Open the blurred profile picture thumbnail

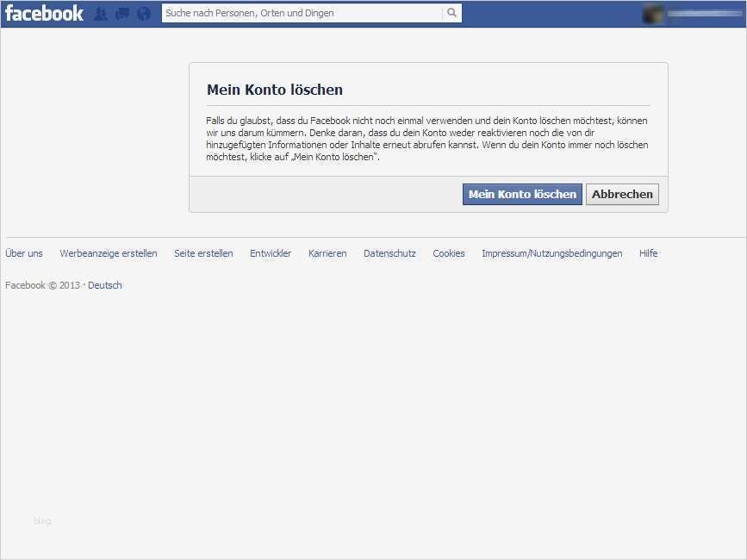653,14
